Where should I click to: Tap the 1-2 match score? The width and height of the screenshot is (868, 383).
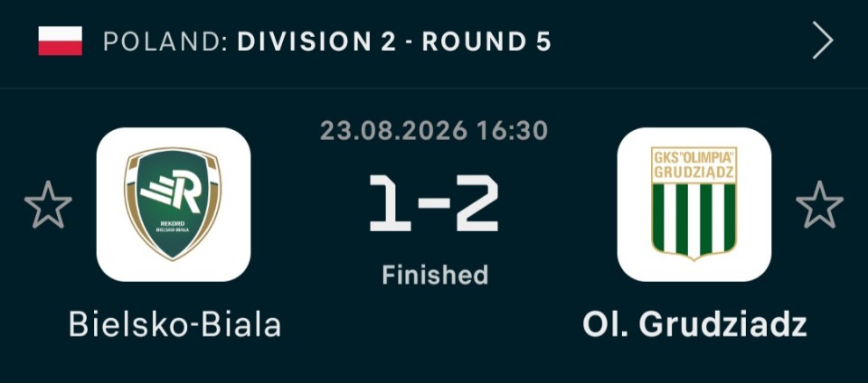[x=434, y=203]
